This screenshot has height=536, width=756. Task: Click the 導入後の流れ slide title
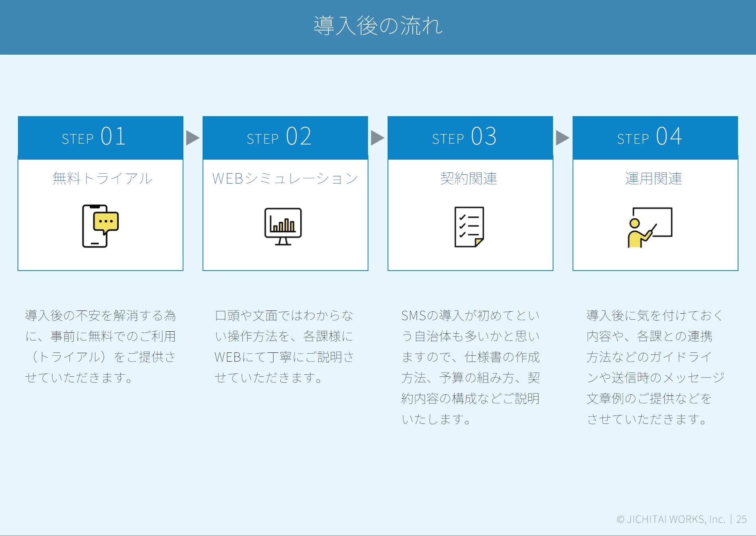pyautogui.click(x=378, y=26)
